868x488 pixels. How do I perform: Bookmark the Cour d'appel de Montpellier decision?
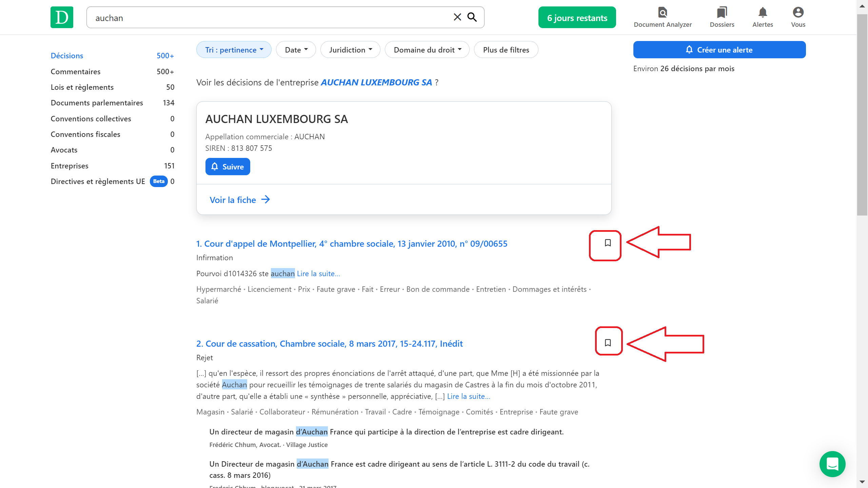coord(608,243)
